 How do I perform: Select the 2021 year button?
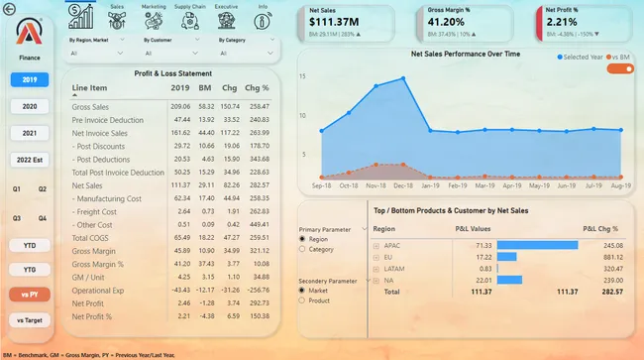coord(30,133)
